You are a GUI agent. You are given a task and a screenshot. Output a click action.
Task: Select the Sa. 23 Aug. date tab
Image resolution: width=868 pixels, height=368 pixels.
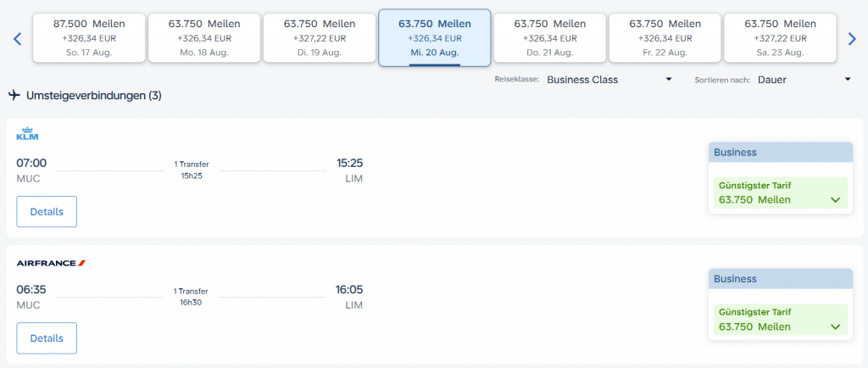click(x=780, y=38)
